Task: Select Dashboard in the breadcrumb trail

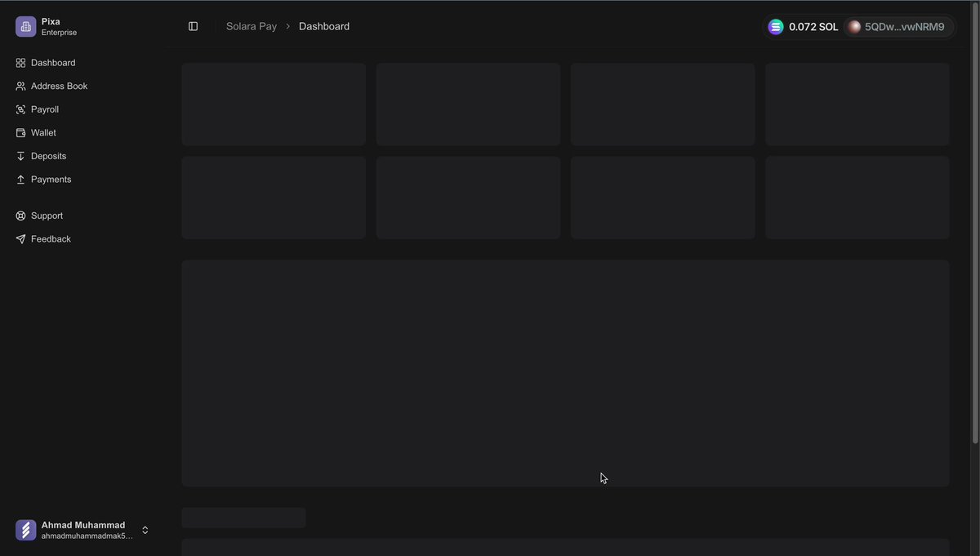Action: tap(323, 25)
